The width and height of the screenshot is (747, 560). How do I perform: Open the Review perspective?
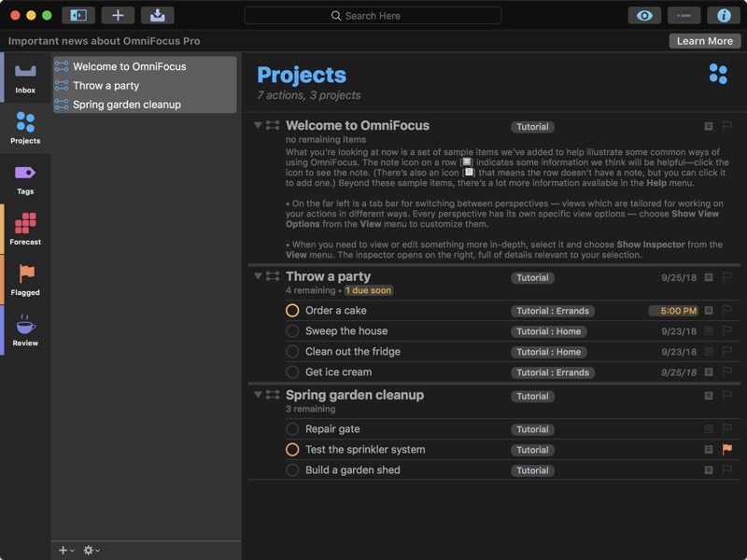tap(25, 330)
